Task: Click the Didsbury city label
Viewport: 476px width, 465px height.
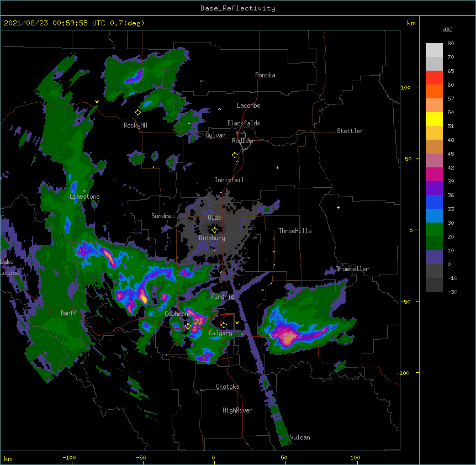Action: [x=212, y=238]
